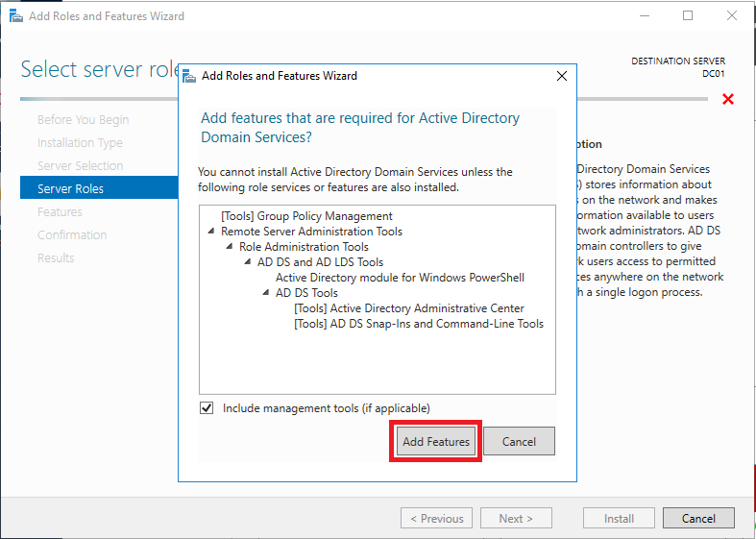Collapse AD DS and AD LDS Tools node

pos(248,262)
